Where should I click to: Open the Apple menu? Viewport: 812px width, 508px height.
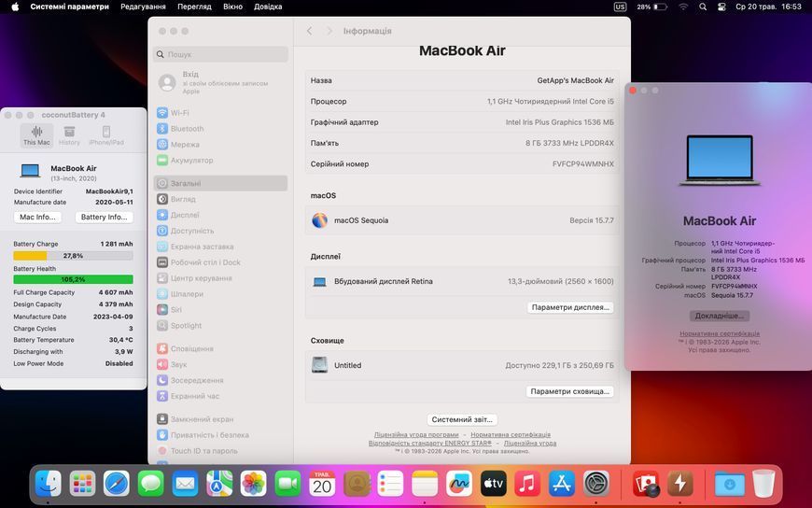click(x=15, y=7)
